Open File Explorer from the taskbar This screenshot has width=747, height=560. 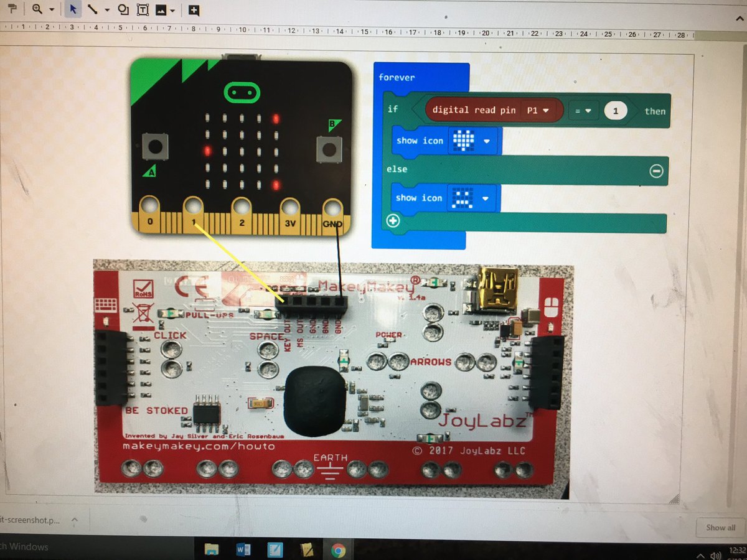(212, 549)
